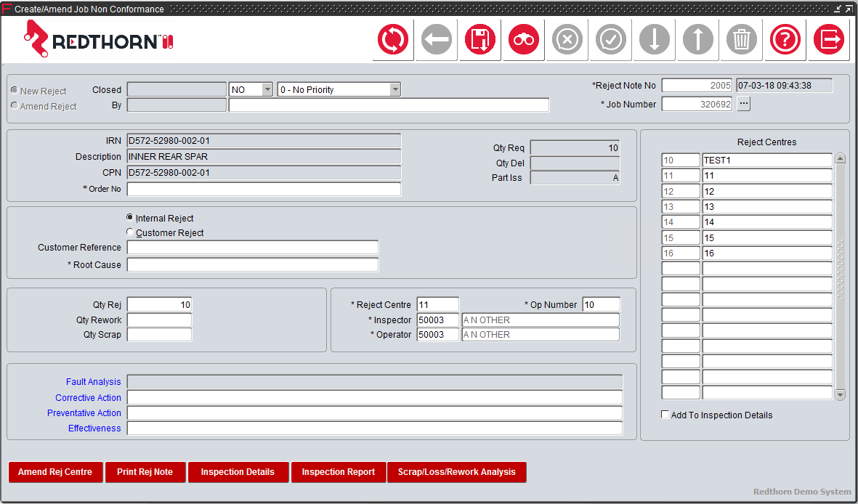Open the Scrap/Loss/Rework Analysis button
The height and width of the screenshot is (504, 858).
456,472
